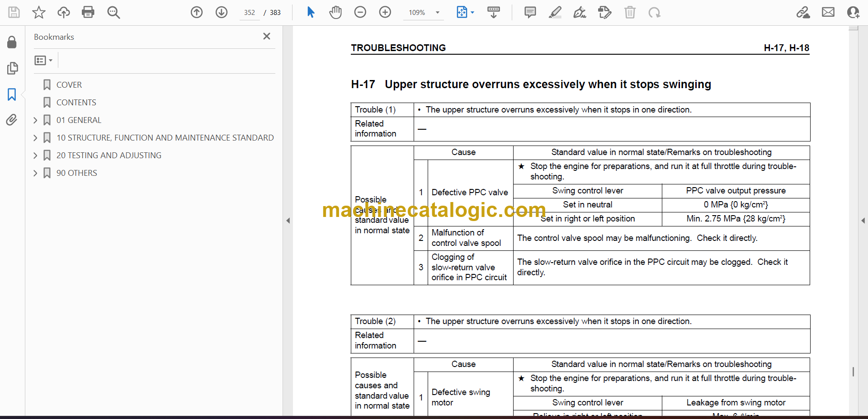Image resolution: width=868 pixels, height=419 pixels.
Task: Activate the Hand pan tool
Action: (335, 12)
